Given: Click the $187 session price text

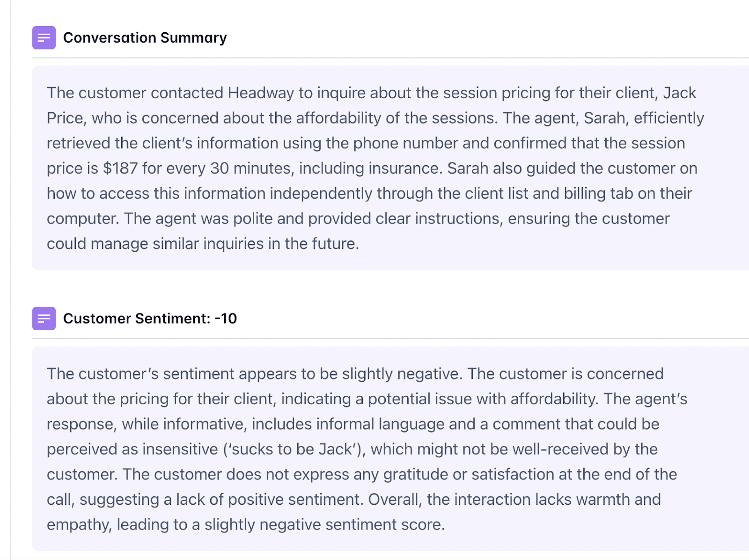Looking at the screenshot, I should (x=120, y=168).
